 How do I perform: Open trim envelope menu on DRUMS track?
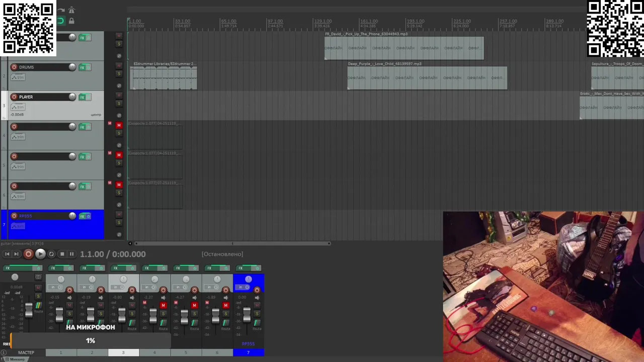tap(18, 77)
